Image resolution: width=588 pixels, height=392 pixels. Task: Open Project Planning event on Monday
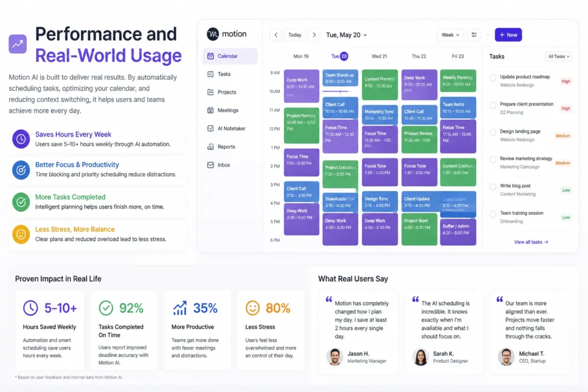(x=301, y=126)
